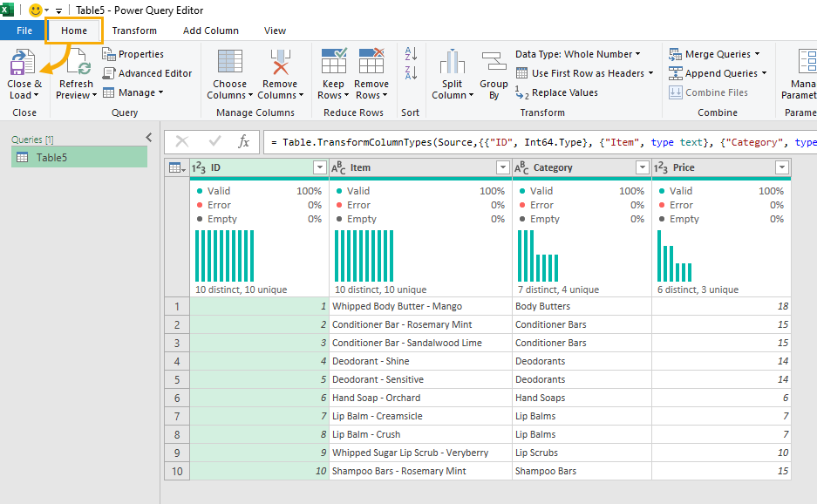Click the Remove Rows icon
The image size is (817, 504).
(371, 61)
